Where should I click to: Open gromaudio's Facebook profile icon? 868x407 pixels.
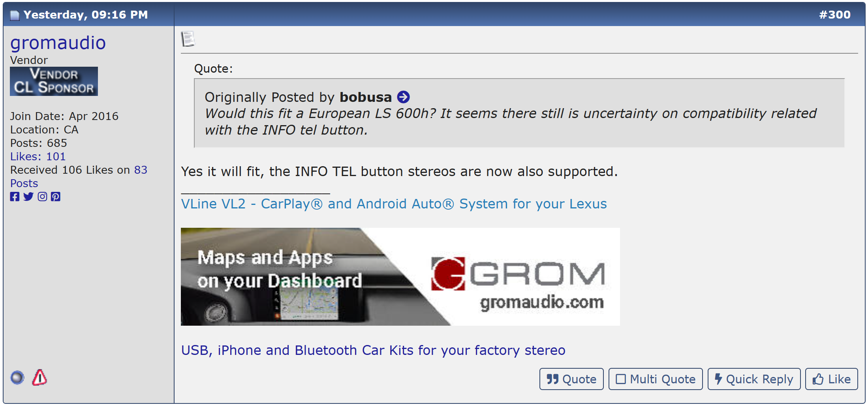click(15, 197)
